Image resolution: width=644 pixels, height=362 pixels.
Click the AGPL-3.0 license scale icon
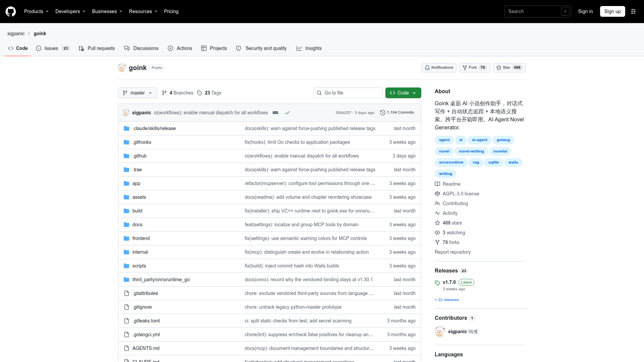point(437,194)
